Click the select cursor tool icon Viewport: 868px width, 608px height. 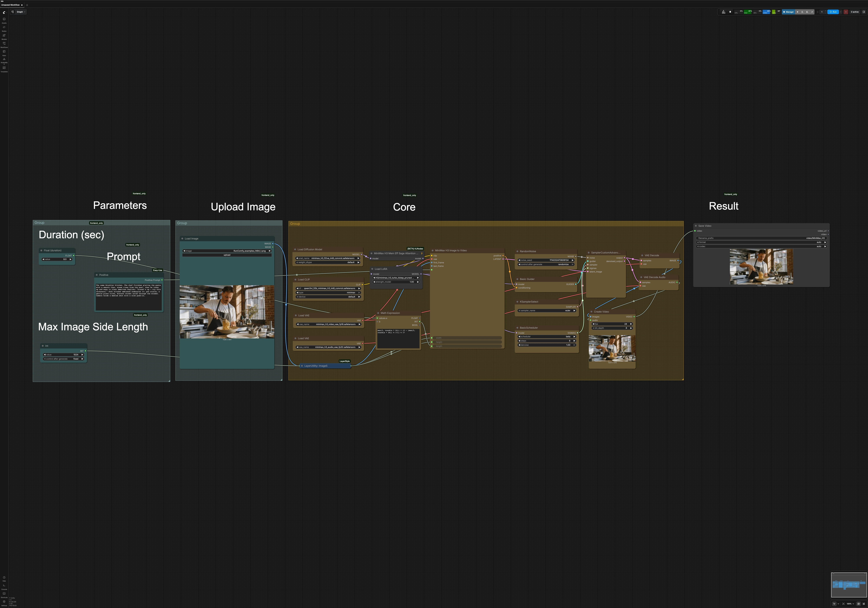(x=834, y=604)
